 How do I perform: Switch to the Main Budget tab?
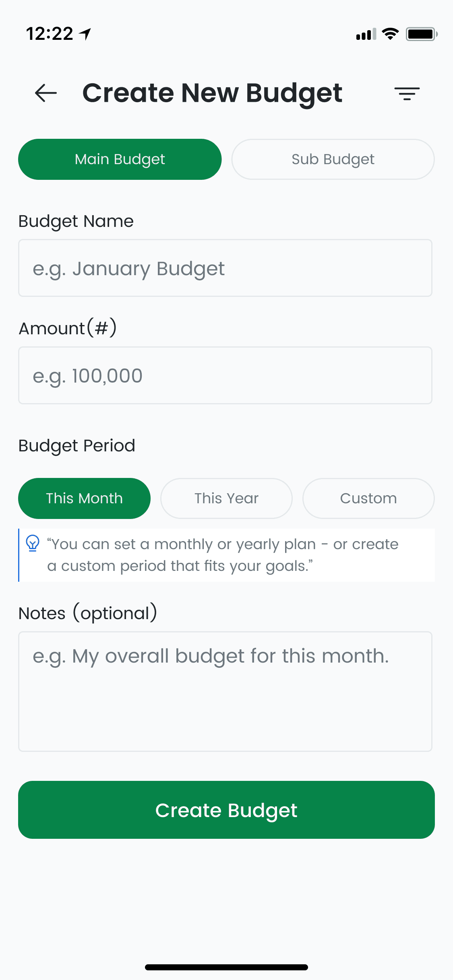[x=120, y=159]
